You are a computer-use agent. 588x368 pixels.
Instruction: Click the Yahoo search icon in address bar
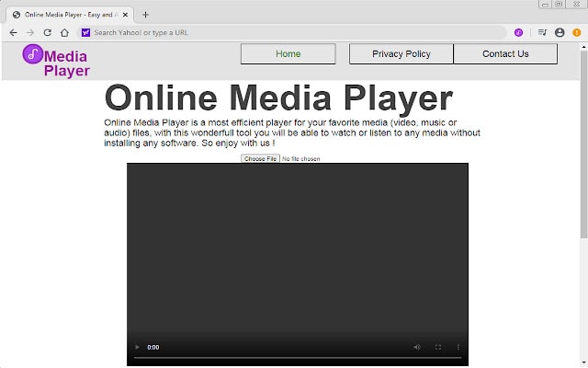(x=85, y=33)
